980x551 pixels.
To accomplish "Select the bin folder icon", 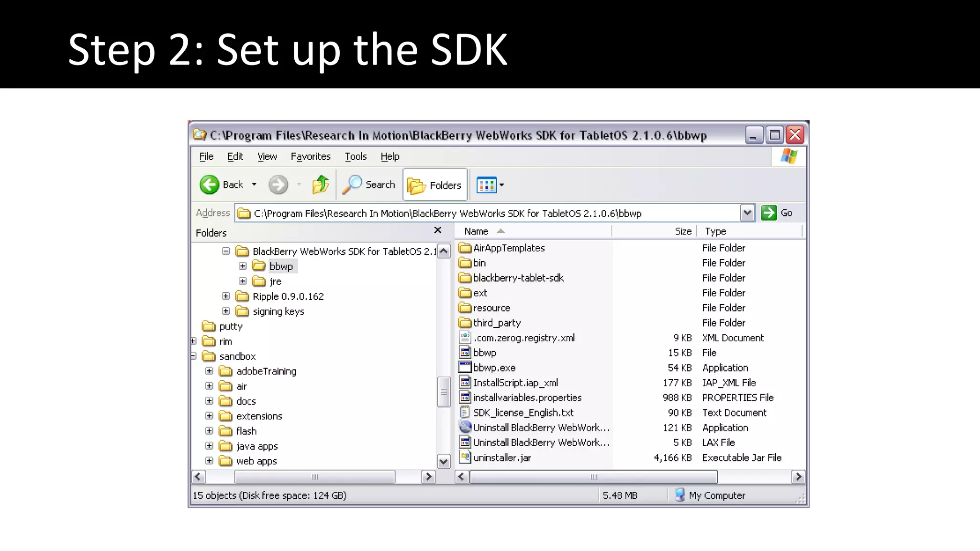I will pos(465,263).
